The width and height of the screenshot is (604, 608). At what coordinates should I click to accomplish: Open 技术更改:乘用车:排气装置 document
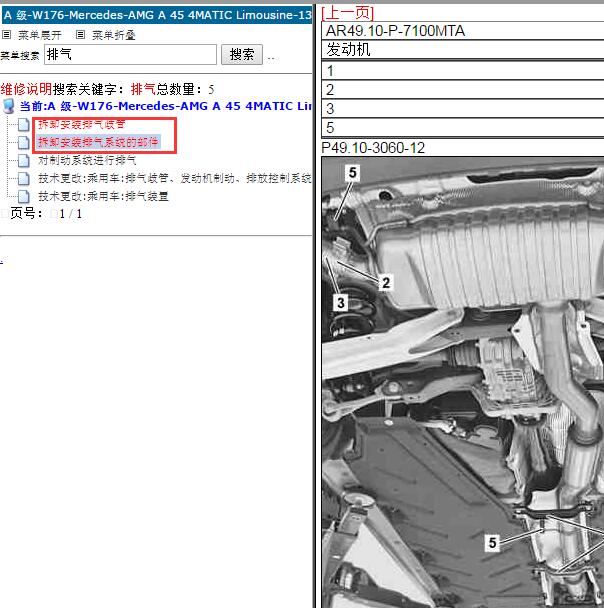103,196
